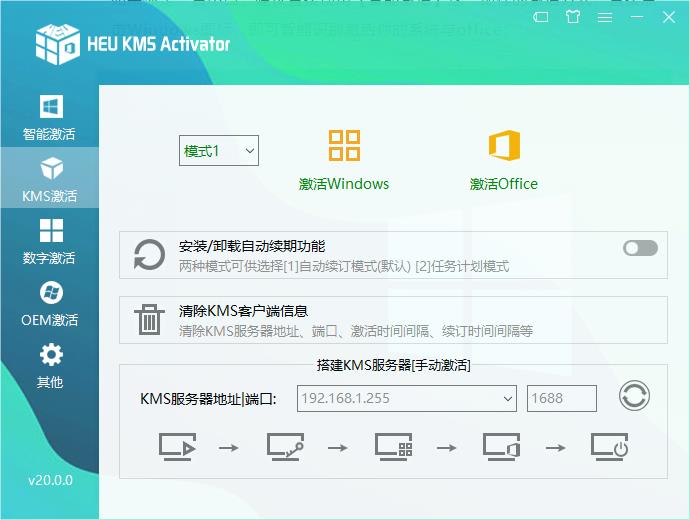Expand the 模式1 mode dropdown
Screen dimensions: 690x520
(x=219, y=151)
